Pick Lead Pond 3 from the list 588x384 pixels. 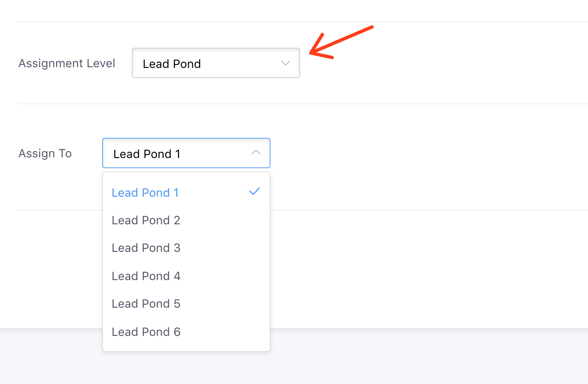146,248
